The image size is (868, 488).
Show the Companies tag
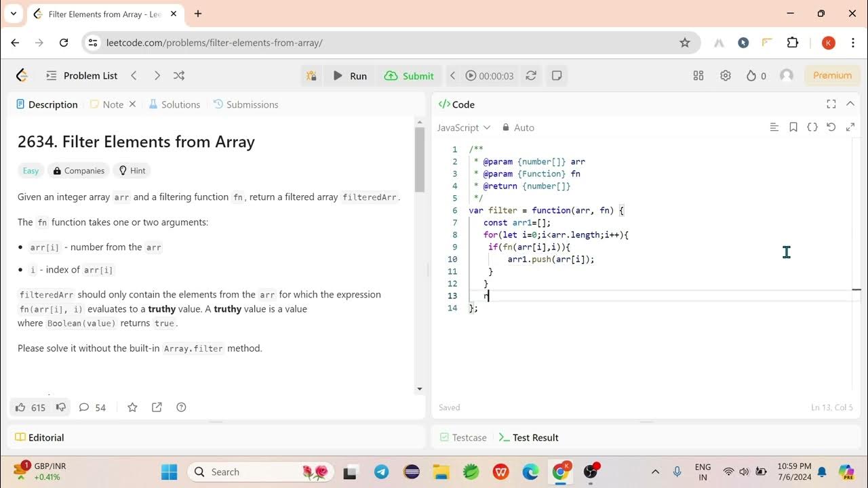[x=79, y=171]
